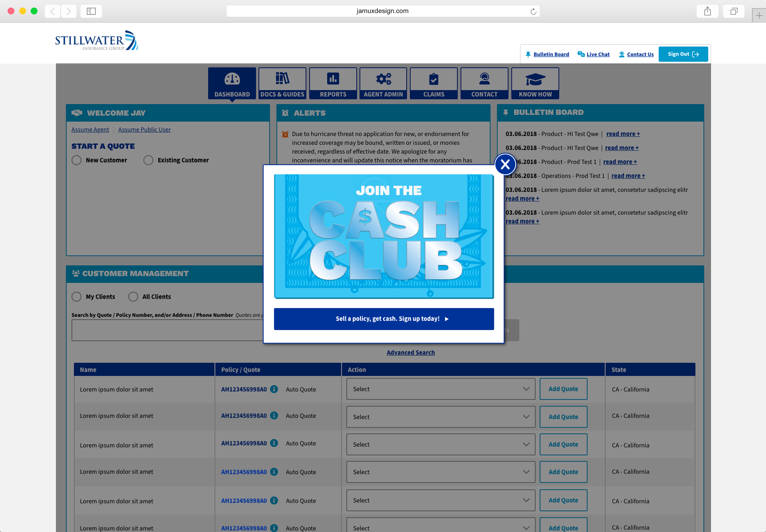The image size is (766, 532).
Task: Click Assume Public User link
Action: [144, 130]
